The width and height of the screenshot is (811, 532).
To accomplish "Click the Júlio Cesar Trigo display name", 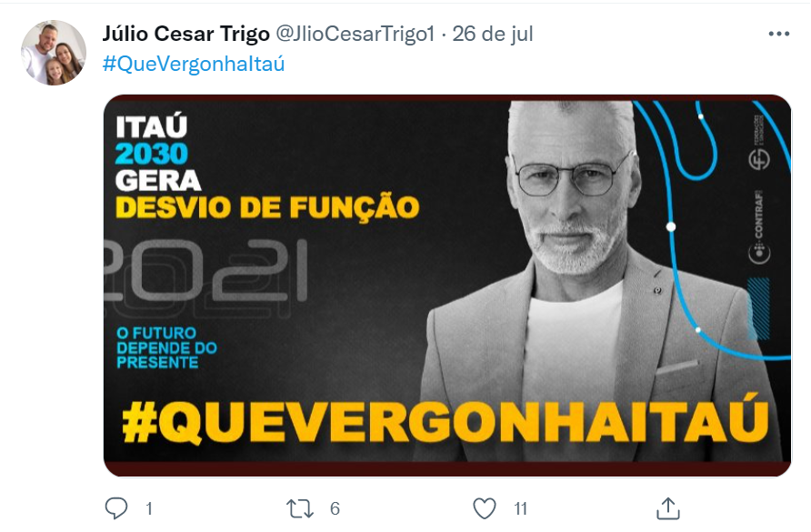I will pos(185,35).
